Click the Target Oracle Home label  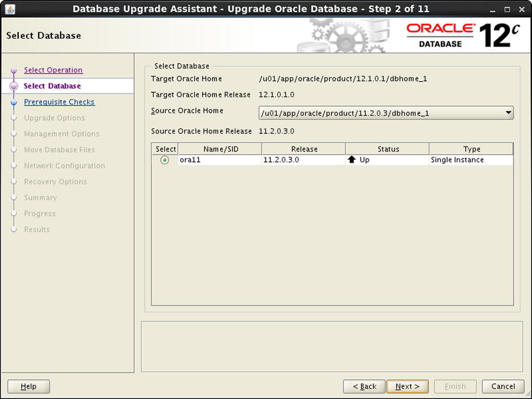click(x=186, y=79)
